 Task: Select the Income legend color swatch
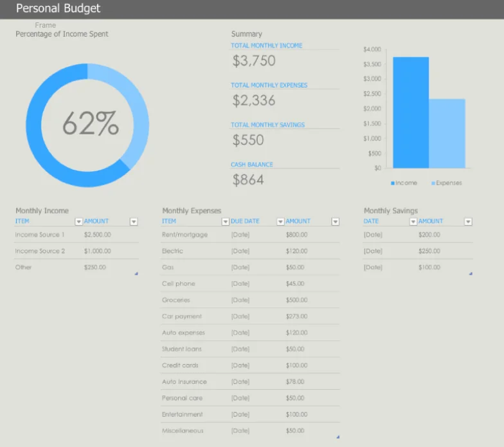pyautogui.click(x=392, y=183)
